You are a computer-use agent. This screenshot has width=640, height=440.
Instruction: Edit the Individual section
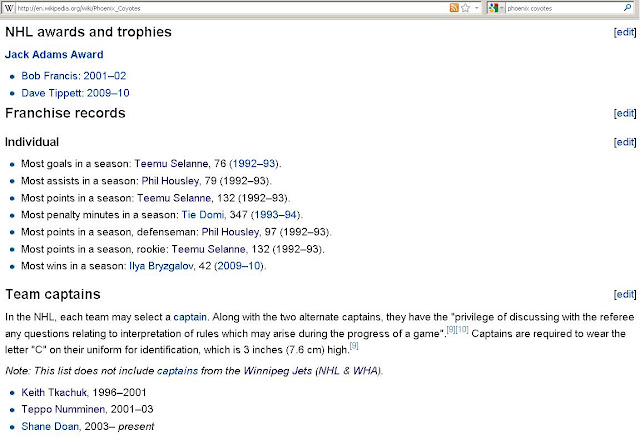(x=625, y=142)
